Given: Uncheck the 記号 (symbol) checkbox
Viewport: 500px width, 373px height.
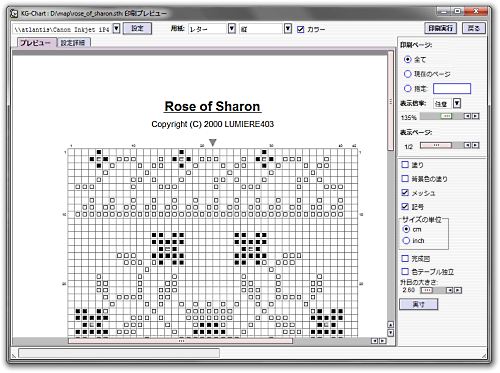Looking at the screenshot, I should click(405, 207).
